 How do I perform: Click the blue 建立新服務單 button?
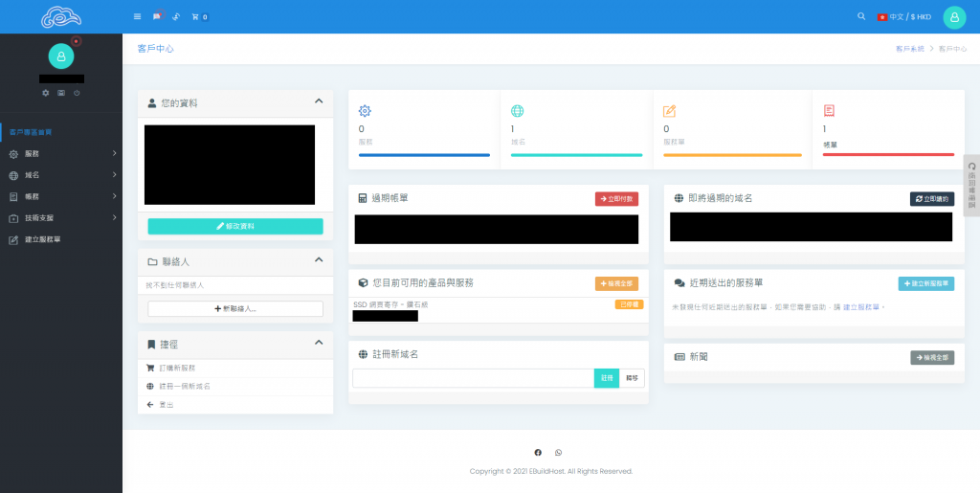point(926,283)
